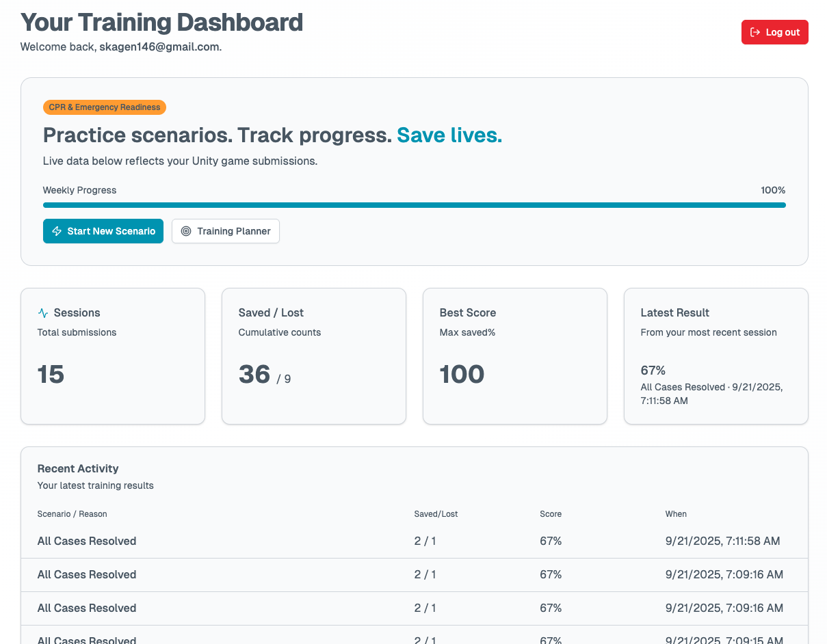Viewport: 827px width, 644px height.
Task: Click the lost count 9 in Saved / Lost
Action: [287, 379]
